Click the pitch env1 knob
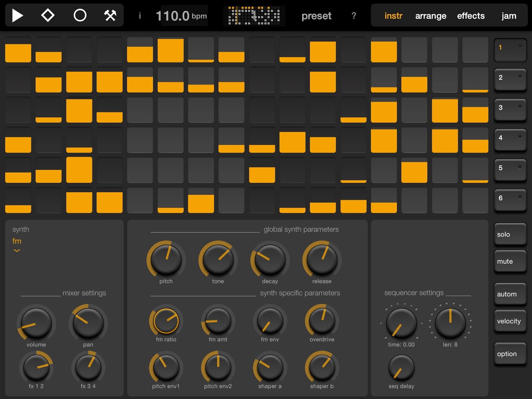The height and width of the screenshot is (399, 532). (x=166, y=367)
